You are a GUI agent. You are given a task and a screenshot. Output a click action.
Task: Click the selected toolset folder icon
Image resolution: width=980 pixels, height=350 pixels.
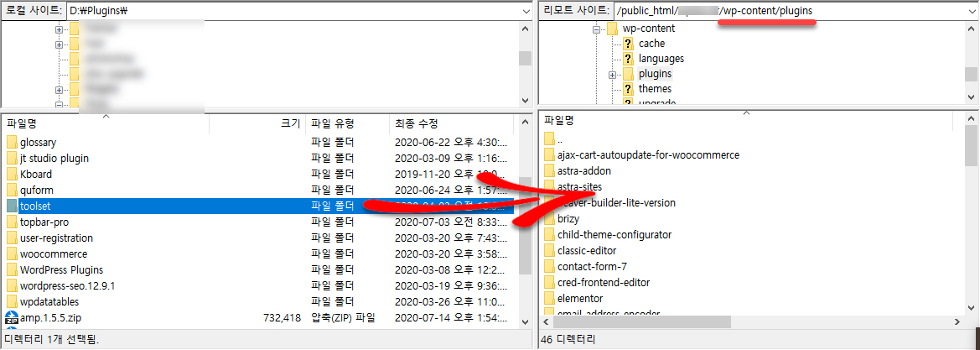12,206
